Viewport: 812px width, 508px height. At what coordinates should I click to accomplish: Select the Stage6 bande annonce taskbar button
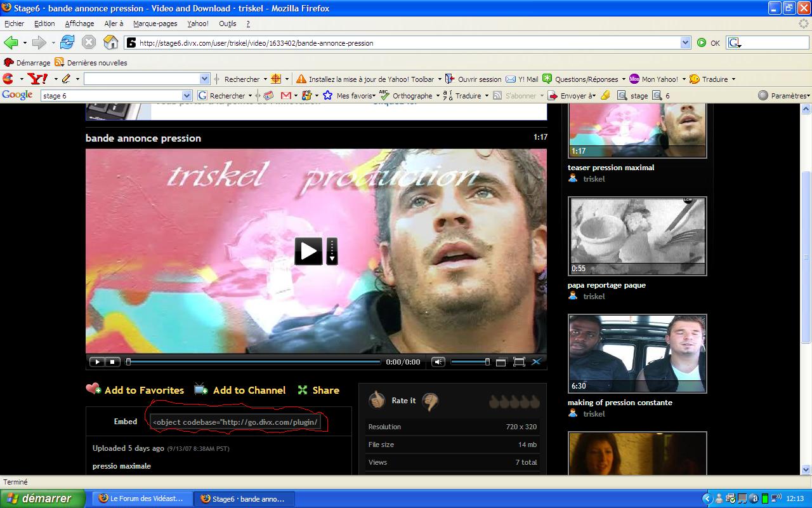pyautogui.click(x=244, y=498)
